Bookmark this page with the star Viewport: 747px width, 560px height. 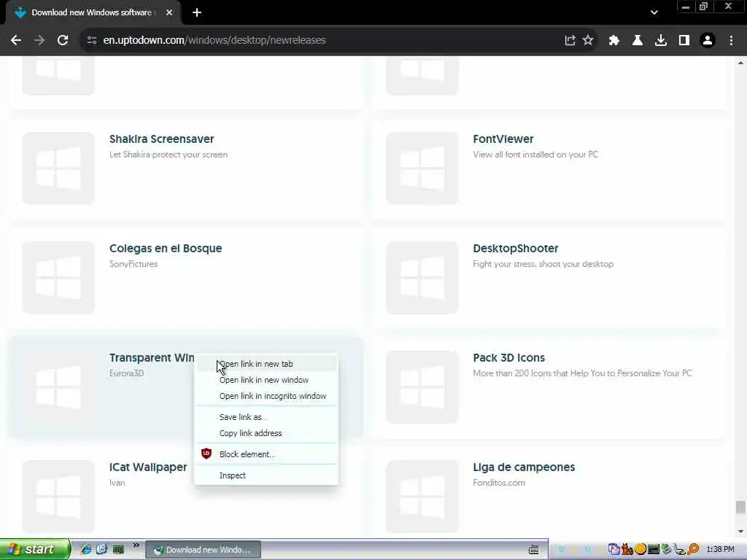click(588, 41)
